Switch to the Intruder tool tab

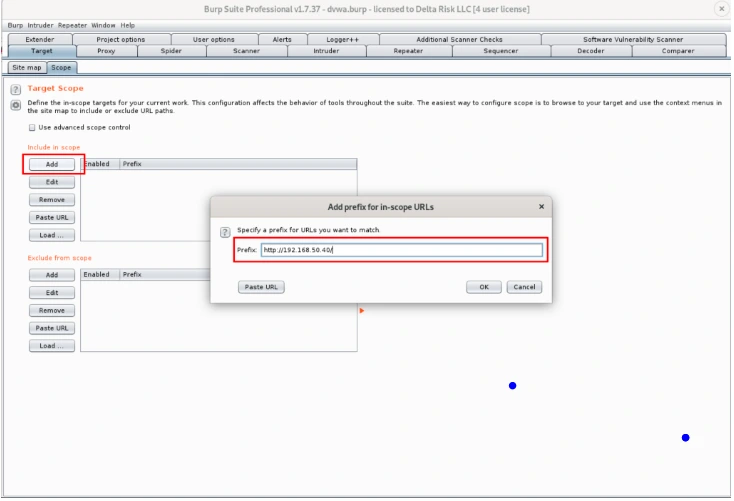click(326, 51)
